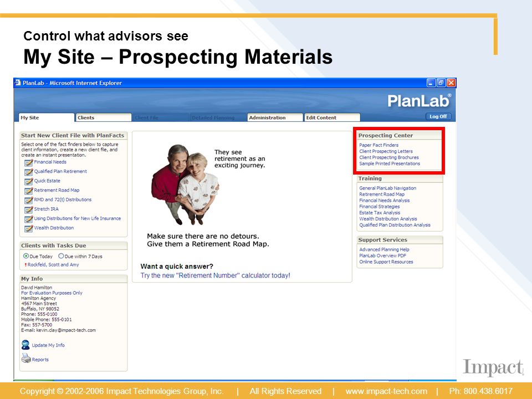Click the For Evaluation Purposes Only text
This screenshot has width=532, height=399.
52,293
